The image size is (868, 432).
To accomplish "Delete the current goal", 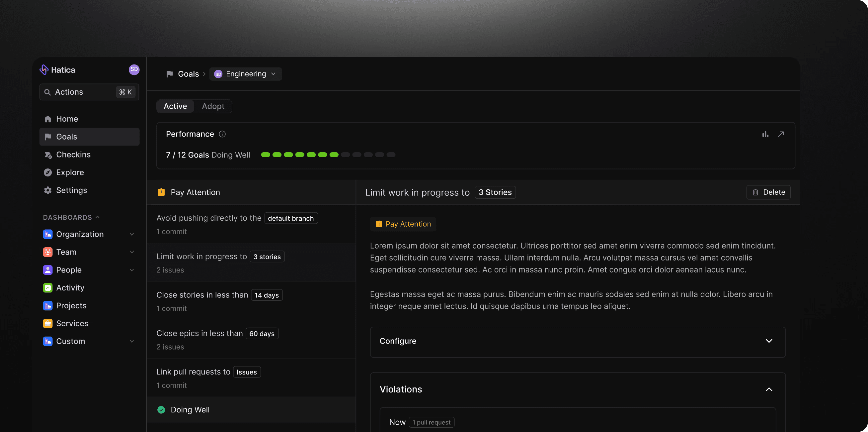I will (768, 192).
